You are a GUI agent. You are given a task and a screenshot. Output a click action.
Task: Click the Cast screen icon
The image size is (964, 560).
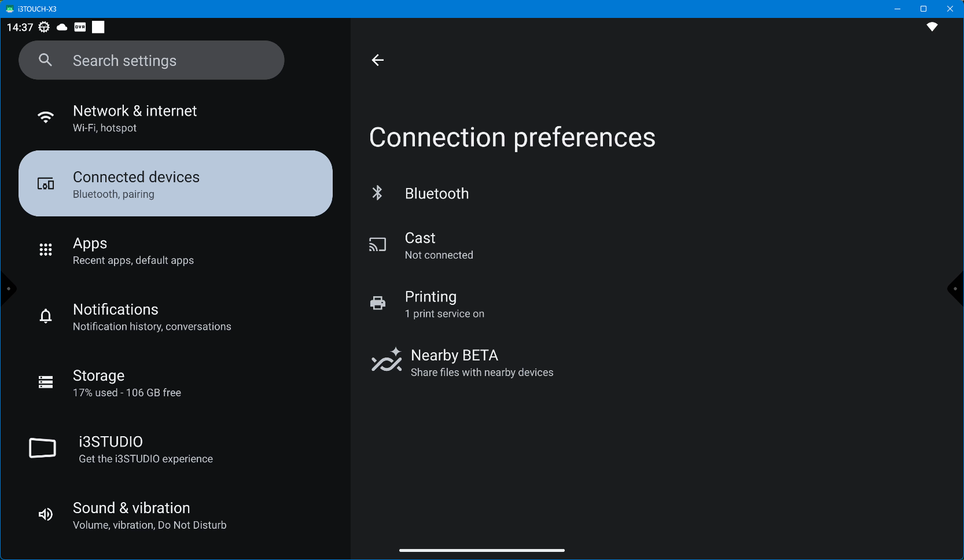[377, 245]
